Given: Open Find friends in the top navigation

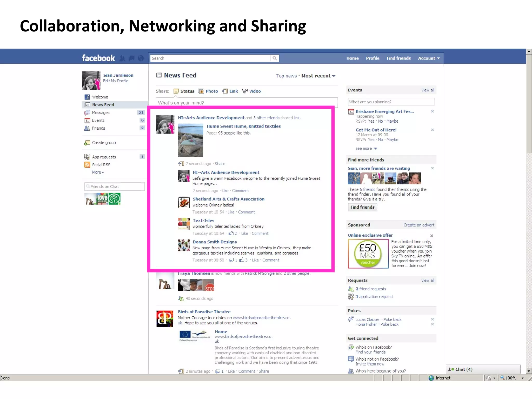Looking at the screenshot, I should coord(399,58).
